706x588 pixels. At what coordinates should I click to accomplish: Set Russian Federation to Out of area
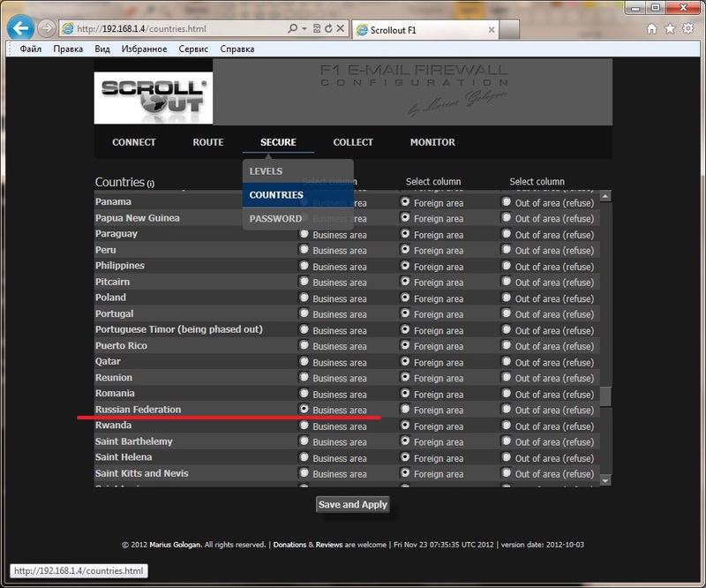(507, 409)
